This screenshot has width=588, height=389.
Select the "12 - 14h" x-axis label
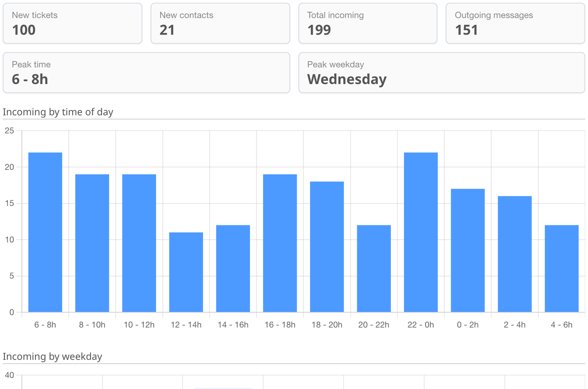pyautogui.click(x=186, y=325)
